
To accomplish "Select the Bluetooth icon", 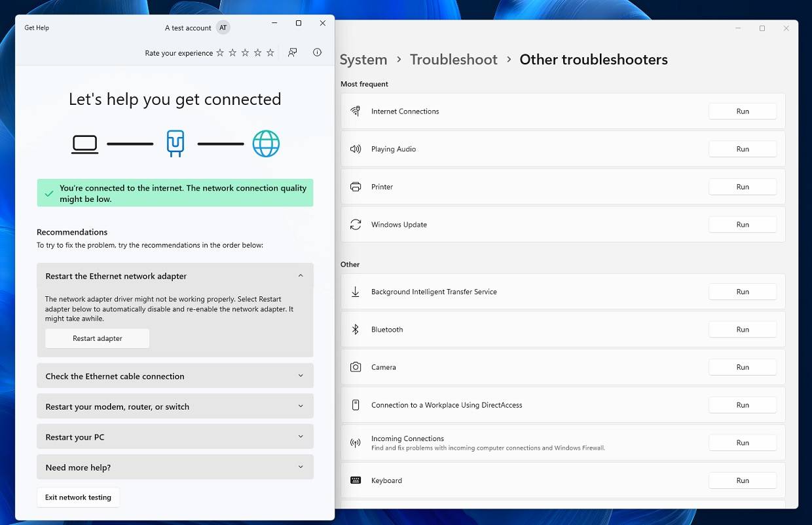I will [x=355, y=329].
